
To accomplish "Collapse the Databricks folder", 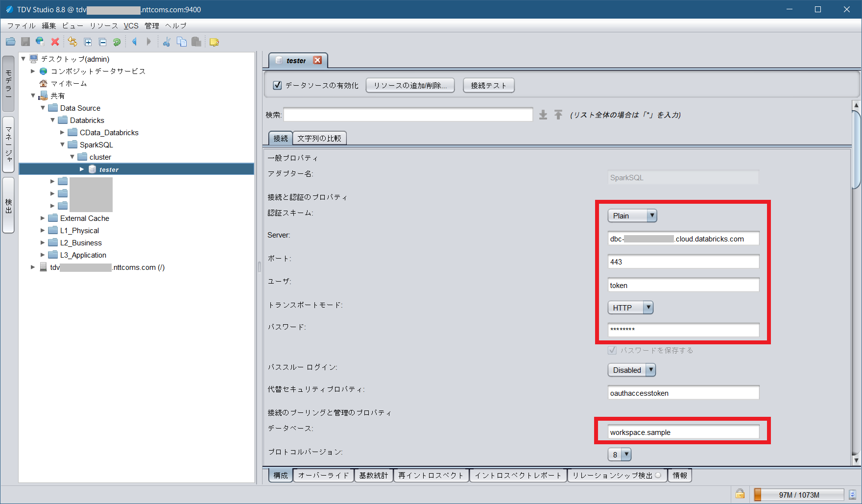I will pos(52,120).
